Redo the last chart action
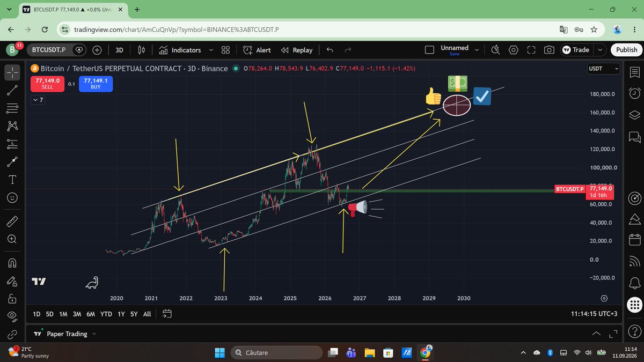The height and width of the screenshot is (362, 644). (348, 50)
